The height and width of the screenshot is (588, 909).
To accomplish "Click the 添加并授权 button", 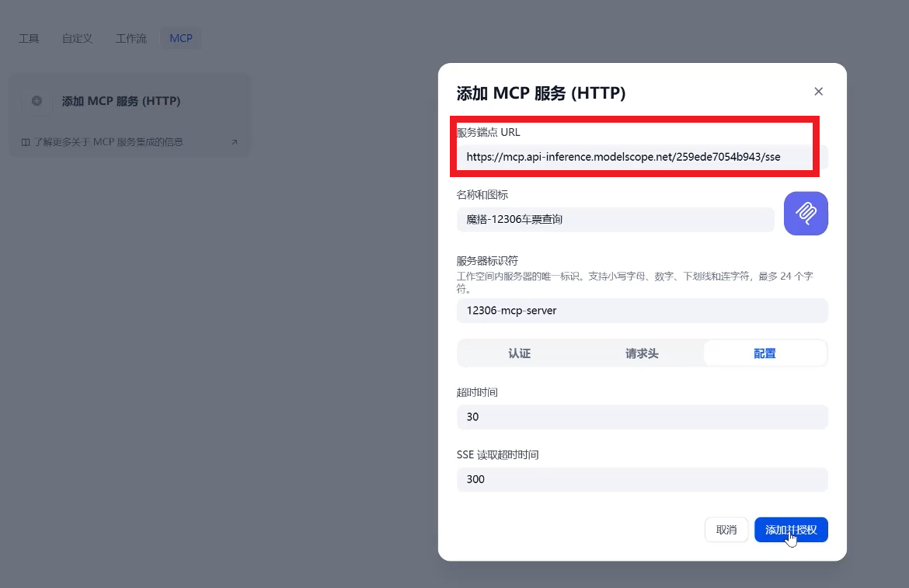I will 791,530.
